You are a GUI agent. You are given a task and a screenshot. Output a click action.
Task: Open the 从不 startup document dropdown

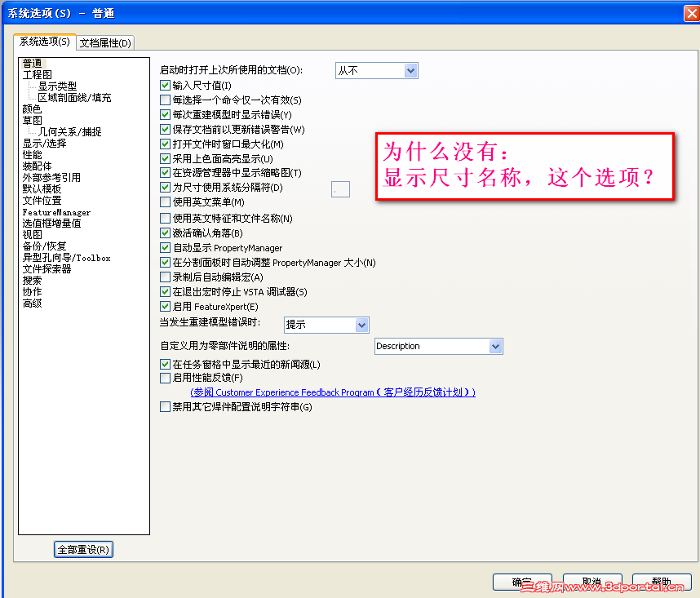(x=376, y=70)
